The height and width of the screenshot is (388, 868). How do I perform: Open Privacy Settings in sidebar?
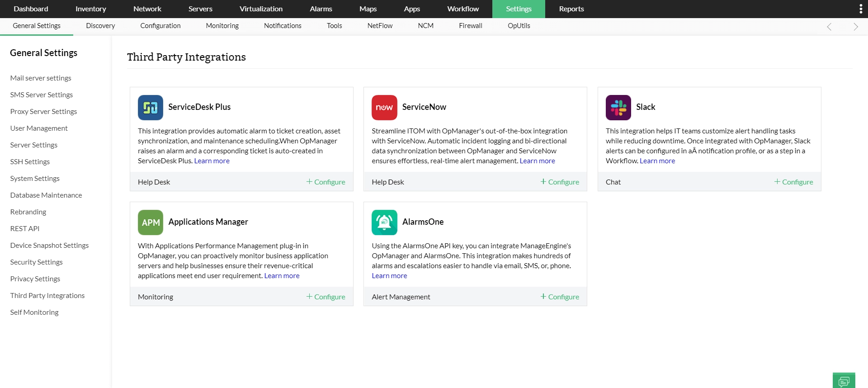35,279
